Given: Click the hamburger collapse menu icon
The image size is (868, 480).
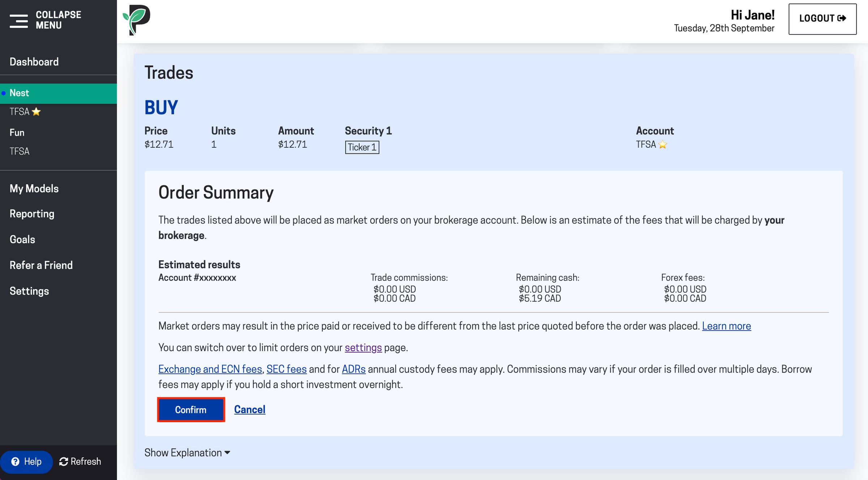Looking at the screenshot, I should (18, 20).
